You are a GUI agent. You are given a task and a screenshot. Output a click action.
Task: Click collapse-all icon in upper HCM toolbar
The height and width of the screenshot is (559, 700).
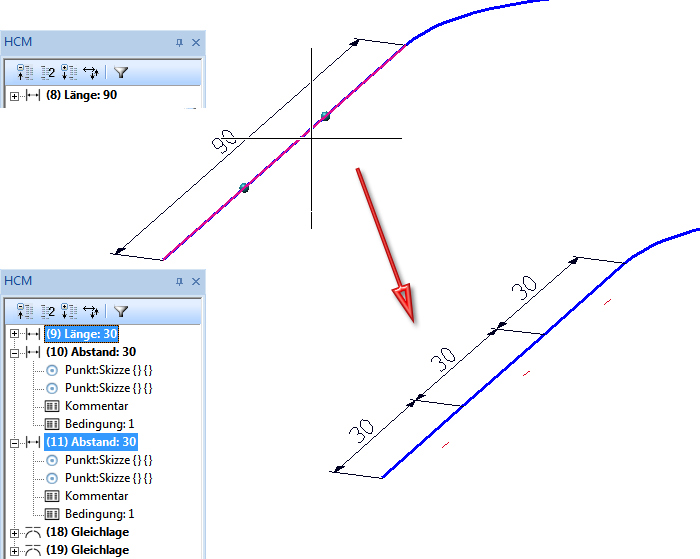pos(25,72)
